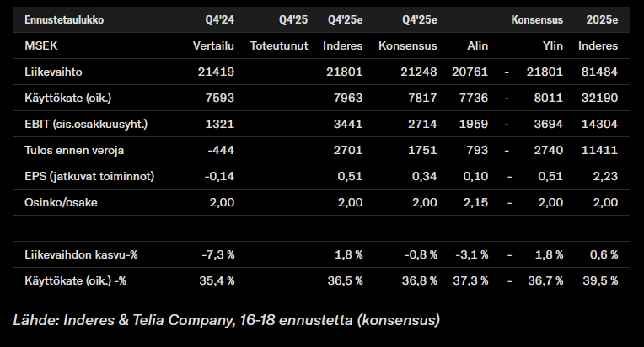Select the Q4'24 column header
This screenshot has height=347, width=644.
click(x=219, y=19)
